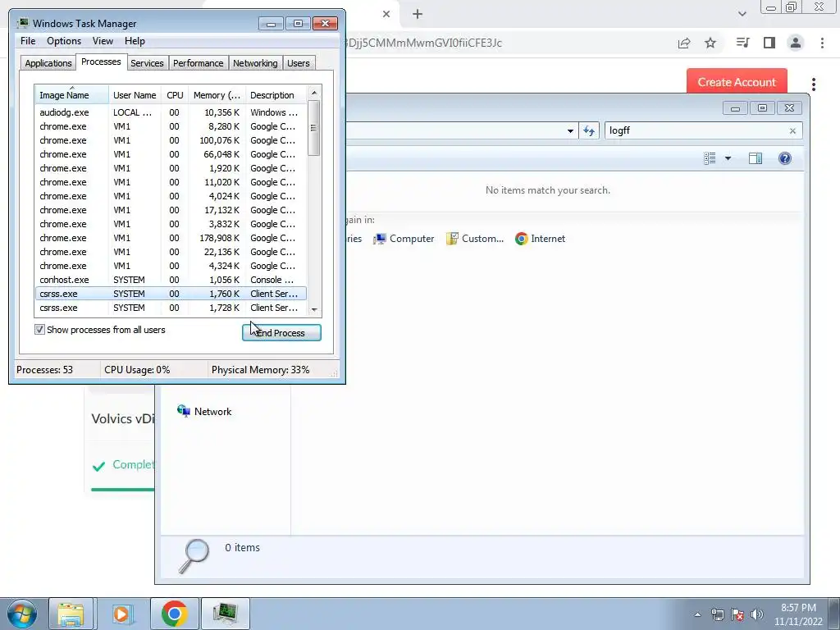This screenshot has width=840, height=630.
Task: Toggle the Explorer preview pane icon
Action: click(x=756, y=158)
